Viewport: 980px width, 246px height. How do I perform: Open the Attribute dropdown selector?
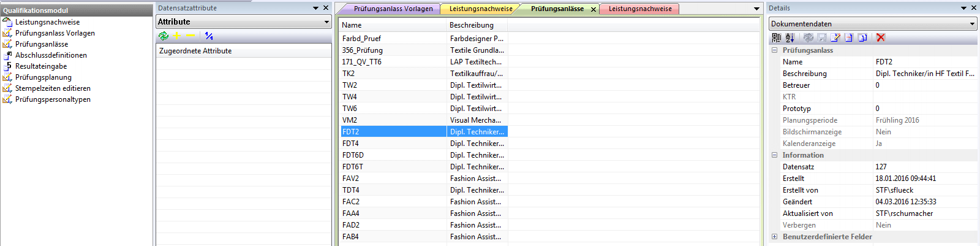click(x=326, y=22)
